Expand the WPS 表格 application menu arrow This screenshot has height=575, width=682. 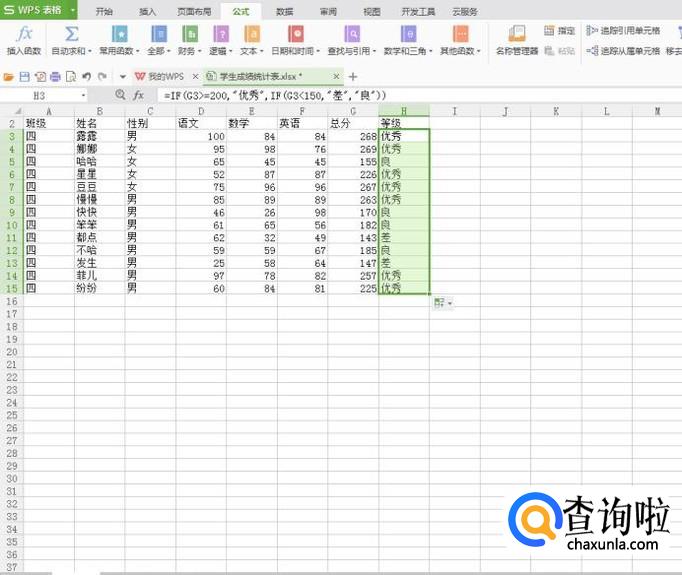[73, 10]
